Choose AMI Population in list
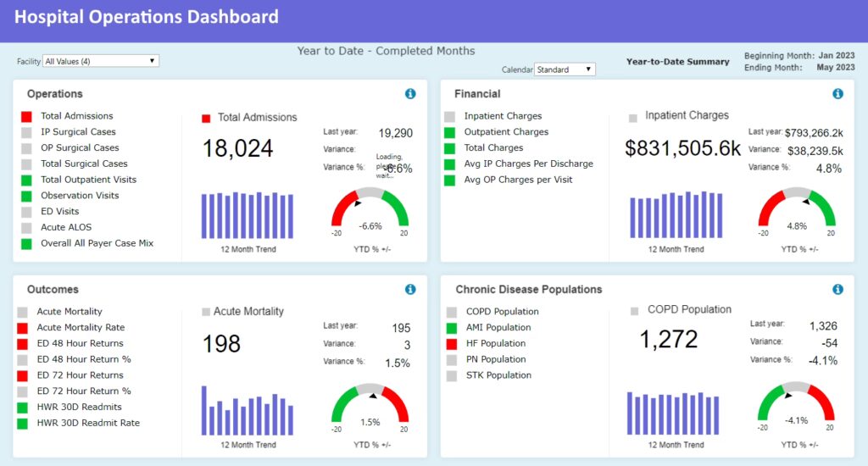The image size is (868, 466). click(498, 328)
